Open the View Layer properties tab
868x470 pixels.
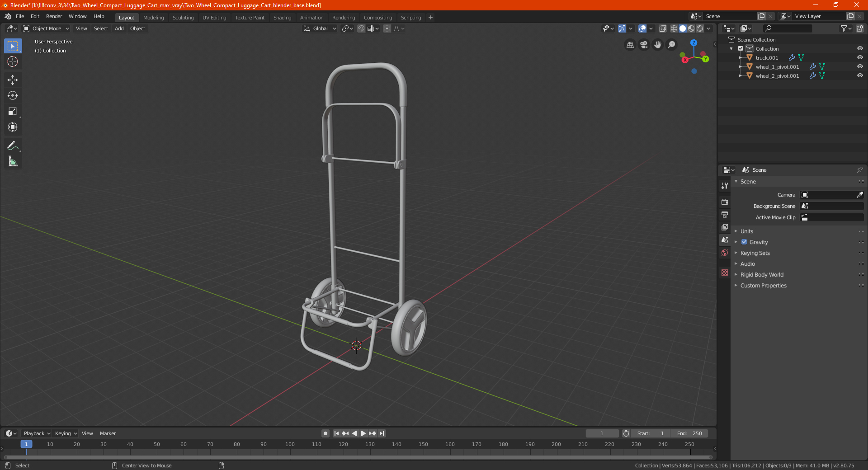coord(725,227)
